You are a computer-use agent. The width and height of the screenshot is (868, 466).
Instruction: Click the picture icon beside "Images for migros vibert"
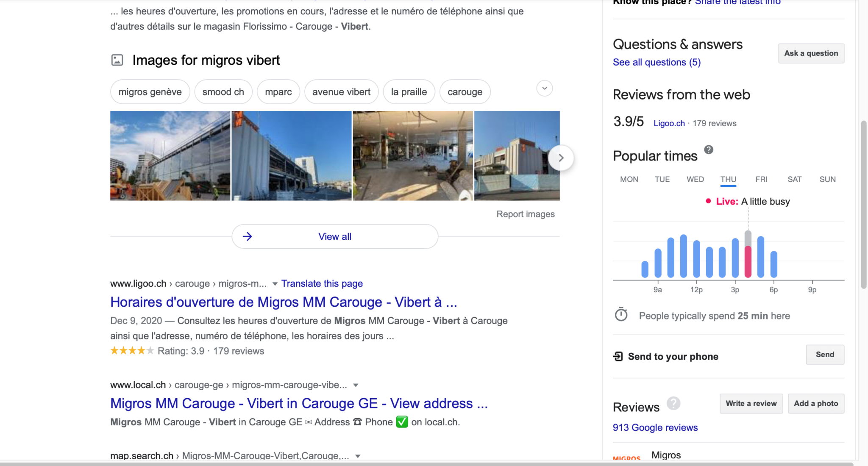pyautogui.click(x=117, y=60)
